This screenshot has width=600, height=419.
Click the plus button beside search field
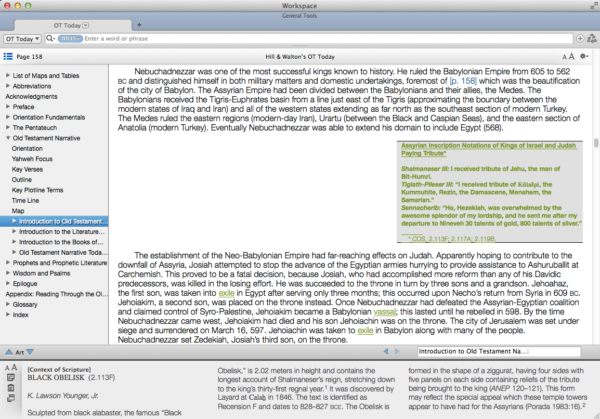580,38
